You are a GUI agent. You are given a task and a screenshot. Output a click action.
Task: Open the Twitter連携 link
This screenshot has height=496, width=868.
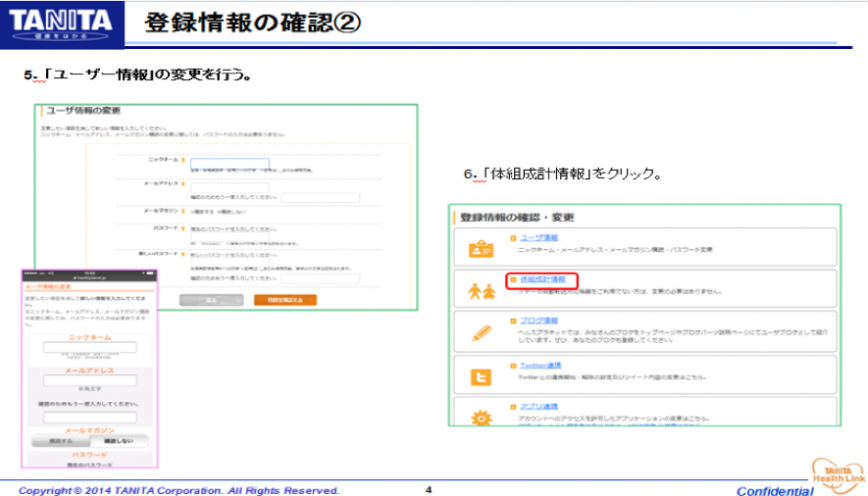(x=540, y=365)
